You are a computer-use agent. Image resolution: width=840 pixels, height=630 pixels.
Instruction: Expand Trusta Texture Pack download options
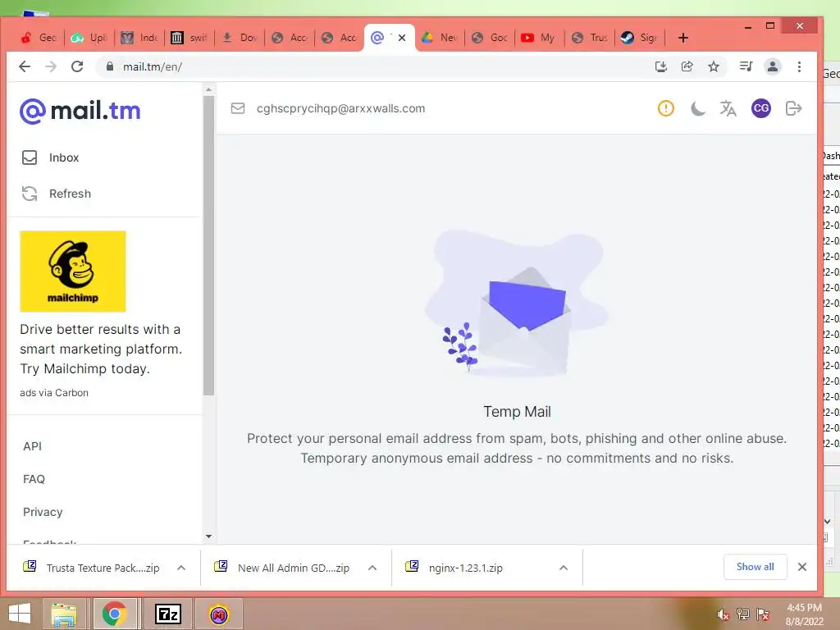click(x=181, y=568)
